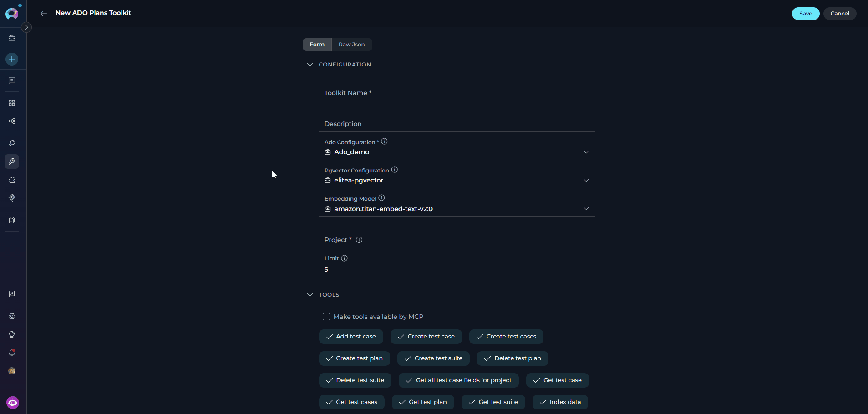Click the ELITEA logo in sidebar
Image resolution: width=868 pixels, height=414 pixels.
[12, 13]
